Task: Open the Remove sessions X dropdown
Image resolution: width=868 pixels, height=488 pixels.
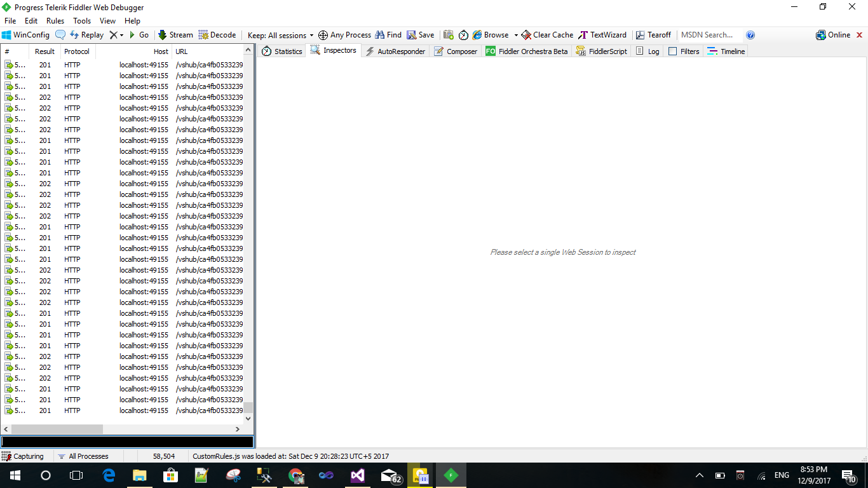Action: (x=116, y=35)
